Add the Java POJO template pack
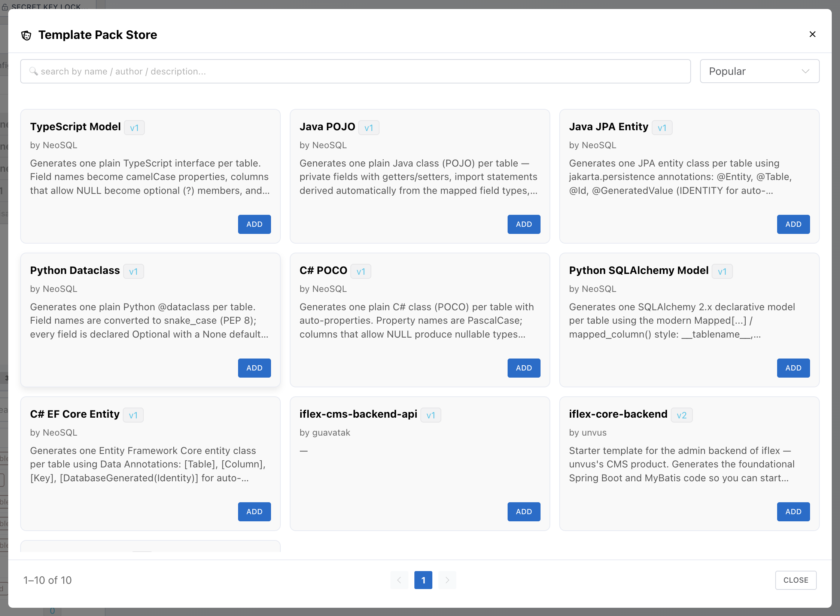 click(x=524, y=224)
